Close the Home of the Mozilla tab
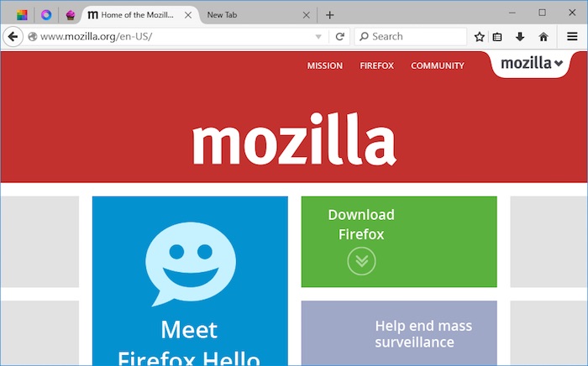Image resolution: width=588 pixels, height=366 pixels. coord(188,15)
